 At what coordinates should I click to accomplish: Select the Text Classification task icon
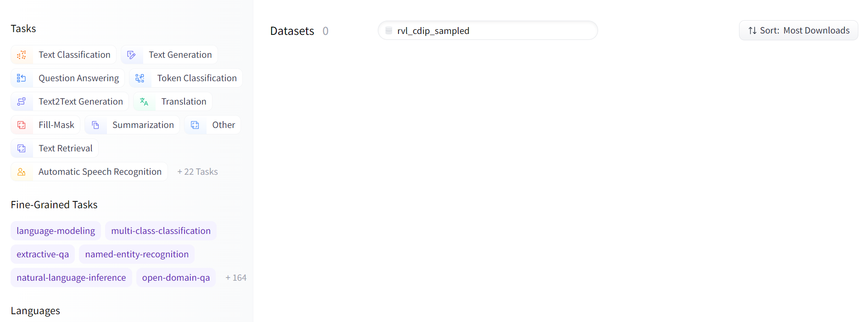click(x=22, y=55)
